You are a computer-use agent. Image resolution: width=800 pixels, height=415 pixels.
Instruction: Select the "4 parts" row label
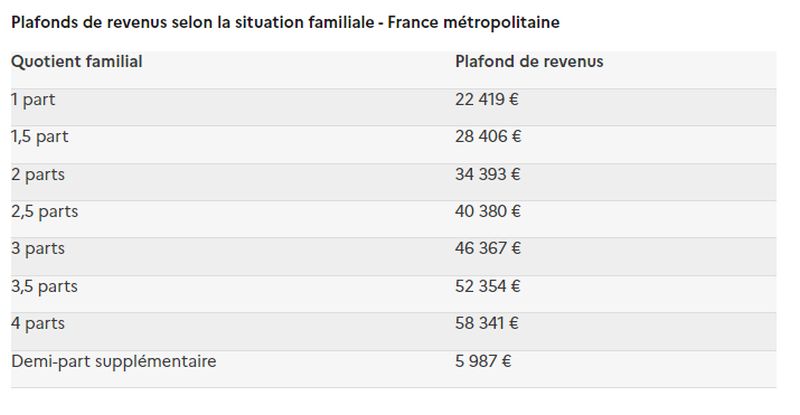(x=37, y=324)
